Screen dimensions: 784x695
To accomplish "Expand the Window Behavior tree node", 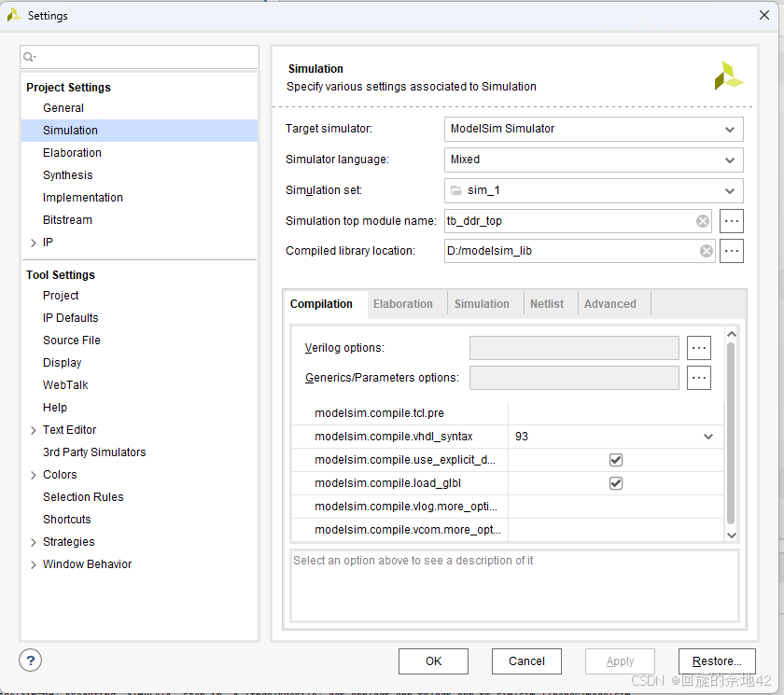I will click(33, 564).
